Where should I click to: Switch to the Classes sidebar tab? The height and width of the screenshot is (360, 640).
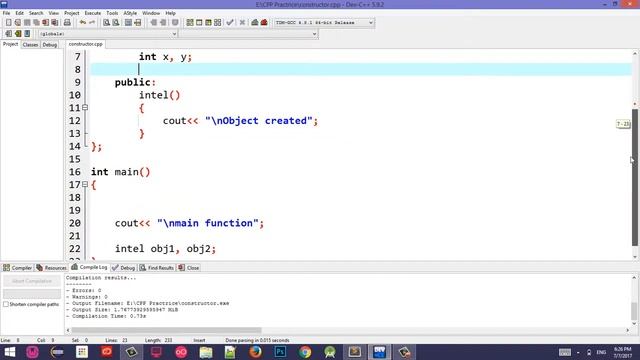click(30, 44)
